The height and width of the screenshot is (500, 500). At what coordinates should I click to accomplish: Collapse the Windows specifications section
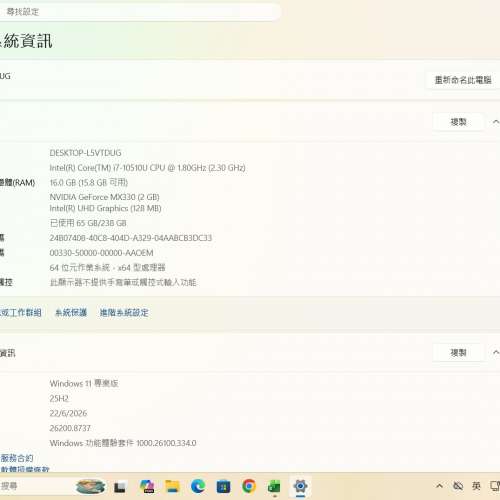496,352
